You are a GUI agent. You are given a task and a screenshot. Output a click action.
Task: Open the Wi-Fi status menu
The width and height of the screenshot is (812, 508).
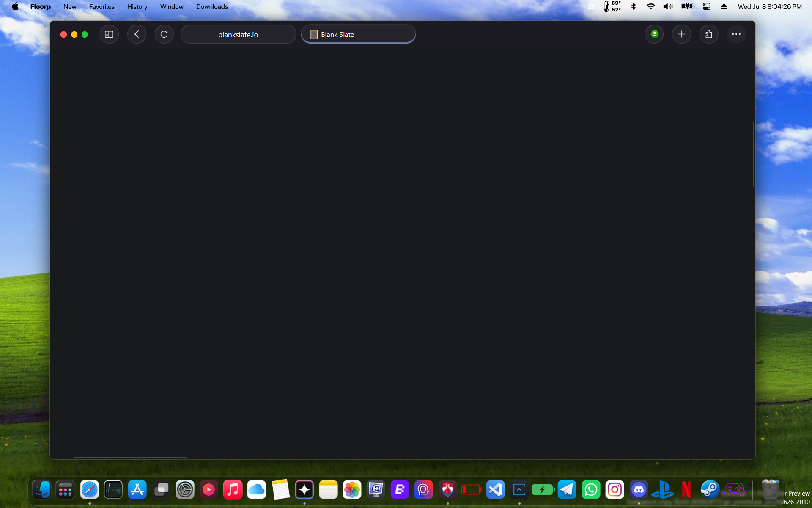[651, 6]
